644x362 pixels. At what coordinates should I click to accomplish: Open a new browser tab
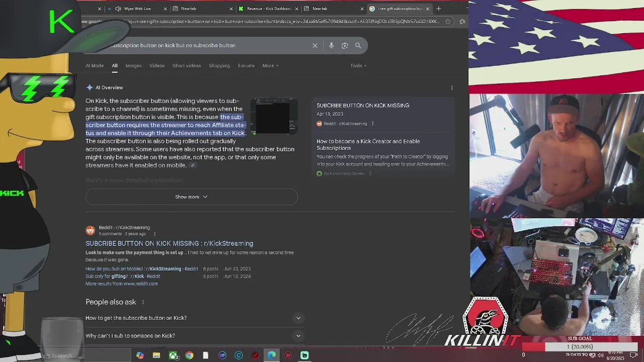[439, 9]
